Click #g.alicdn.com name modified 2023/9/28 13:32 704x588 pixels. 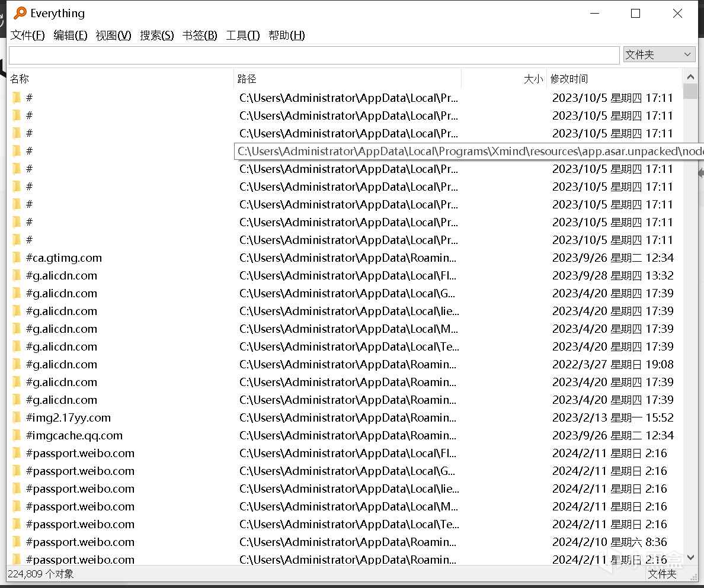point(62,275)
